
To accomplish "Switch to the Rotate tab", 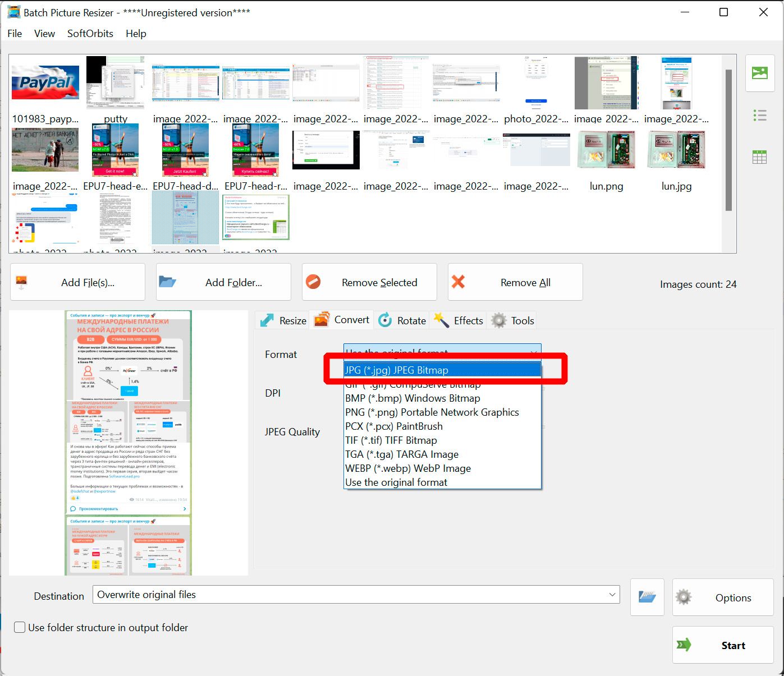I will point(402,320).
